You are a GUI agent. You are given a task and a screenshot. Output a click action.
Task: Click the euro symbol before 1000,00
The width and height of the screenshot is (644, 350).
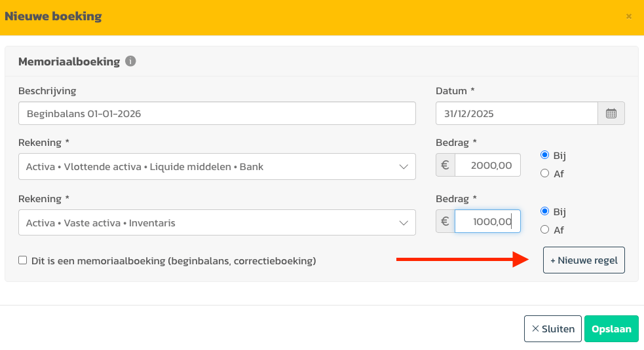point(445,222)
